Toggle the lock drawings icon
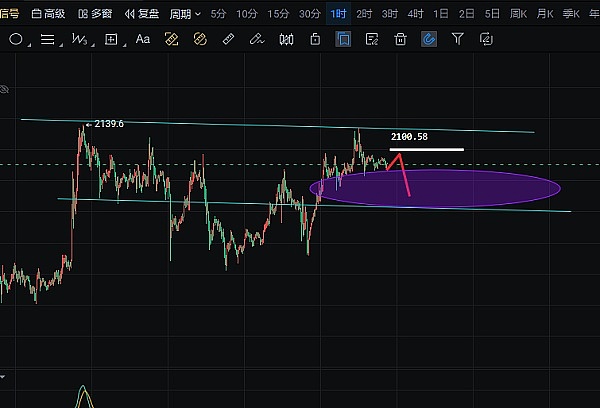 click(315, 39)
